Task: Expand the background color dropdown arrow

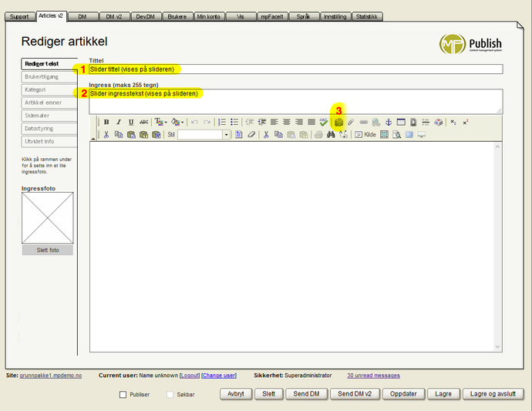Action: click(x=182, y=122)
